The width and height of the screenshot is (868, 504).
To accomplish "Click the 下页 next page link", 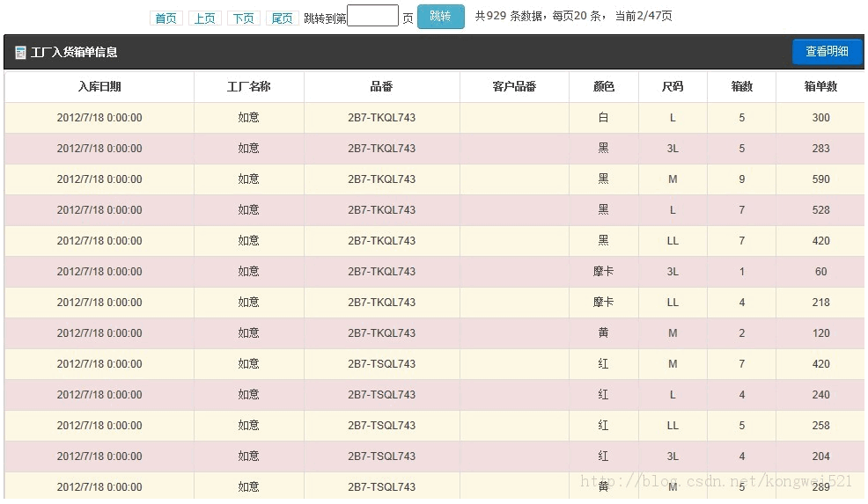I will [x=243, y=18].
